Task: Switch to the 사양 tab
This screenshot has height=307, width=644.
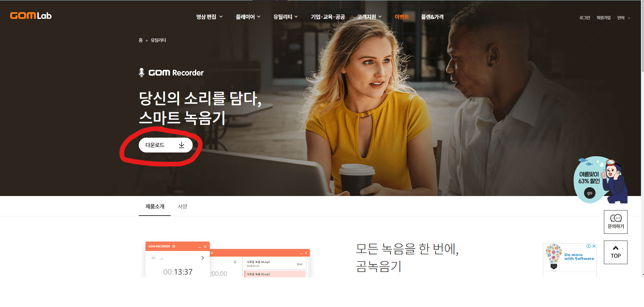Action: [x=183, y=206]
